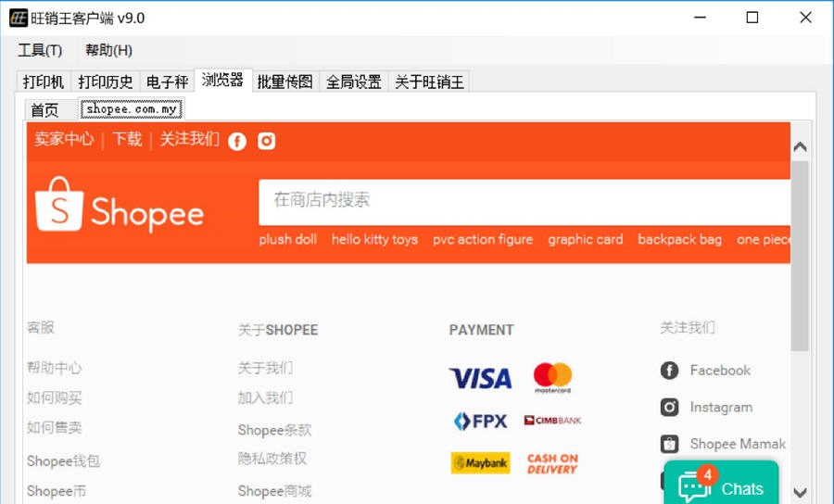Click the Cash on Delivery logo
Image resolution: width=834 pixels, height=504 pixels.
coord(552,463)
